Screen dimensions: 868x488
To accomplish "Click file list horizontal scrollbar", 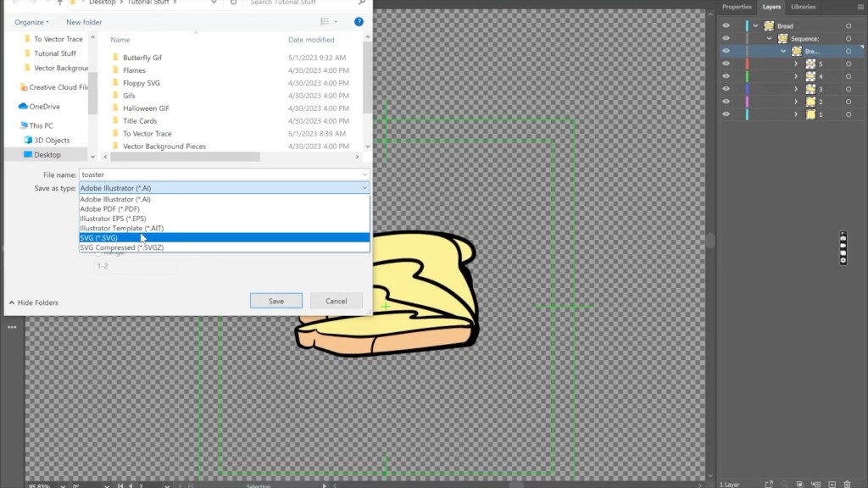I will point(185,157).
